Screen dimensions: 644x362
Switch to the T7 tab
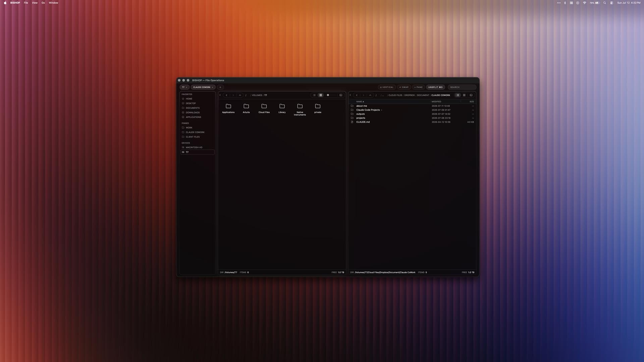(x=183, y=87)
